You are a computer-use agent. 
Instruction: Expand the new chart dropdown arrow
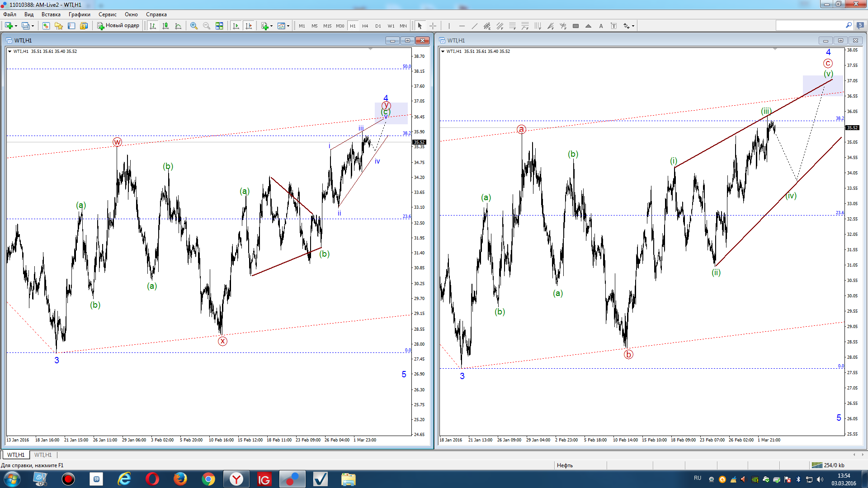click(x=16, y=26)
